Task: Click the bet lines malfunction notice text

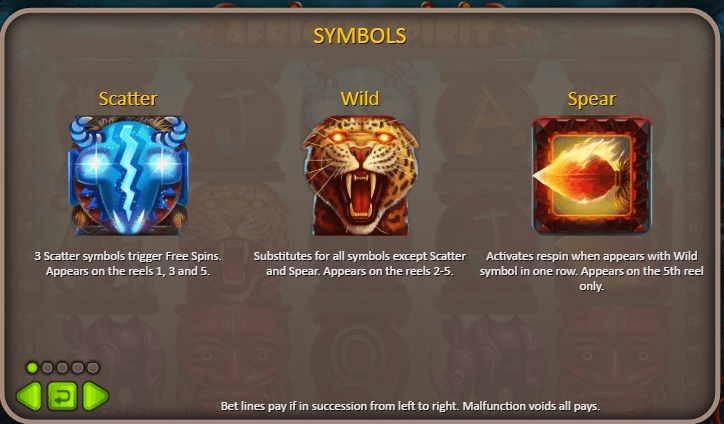Action: pos(410,406)
